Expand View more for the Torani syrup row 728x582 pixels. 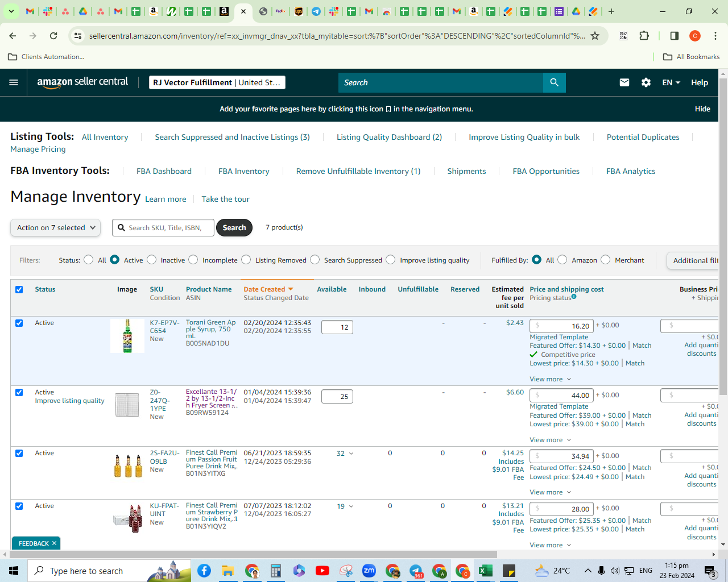click(x=551, y=379)
